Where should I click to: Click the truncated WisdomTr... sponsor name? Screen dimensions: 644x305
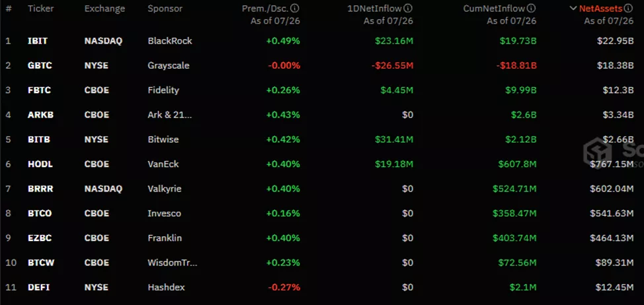tap(173, 263)
